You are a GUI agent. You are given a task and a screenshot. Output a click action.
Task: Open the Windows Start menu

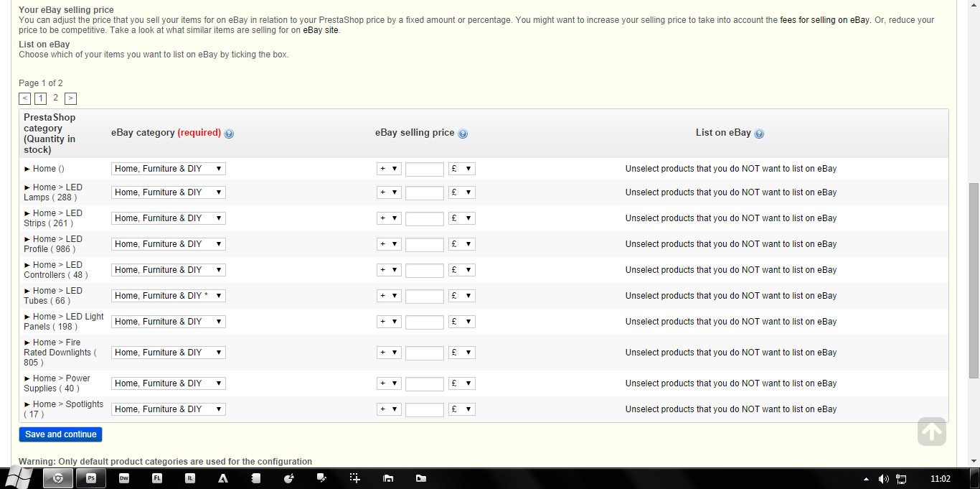coord(17,478)
